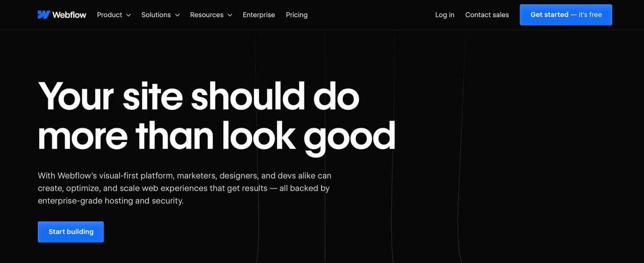
Task: Click 'it's free' portion of signup button
Action: tap(590, 15)
